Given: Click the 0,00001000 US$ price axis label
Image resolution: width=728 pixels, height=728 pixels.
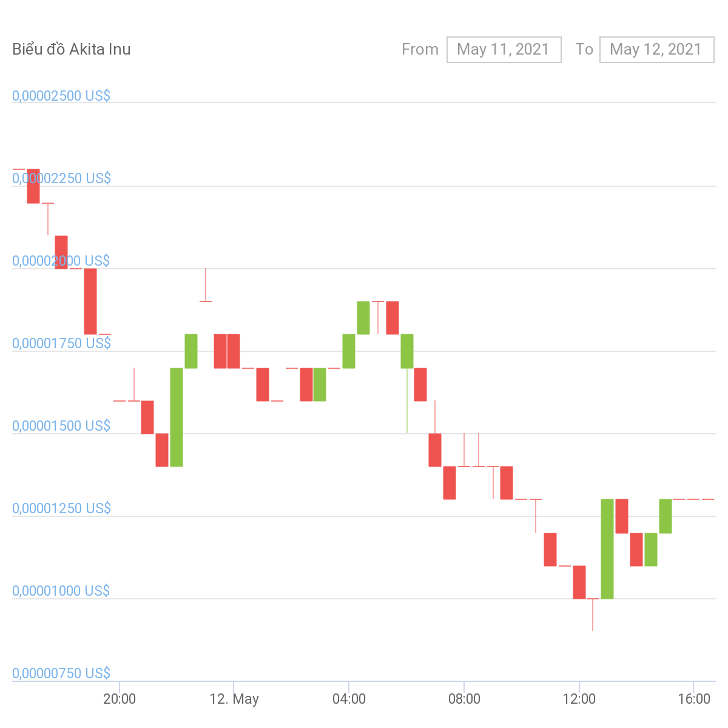Looking at the screenshot, I should coord(61,591).
